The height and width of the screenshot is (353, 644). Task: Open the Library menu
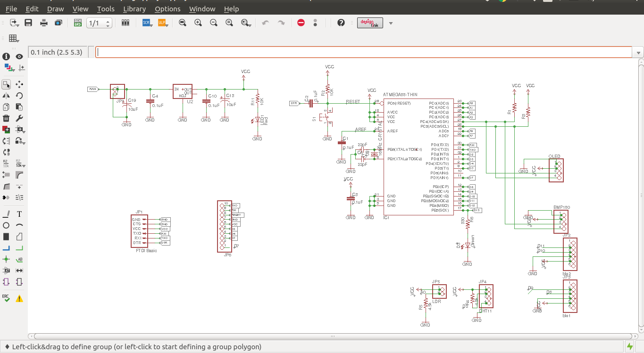(x=134, y=9)
